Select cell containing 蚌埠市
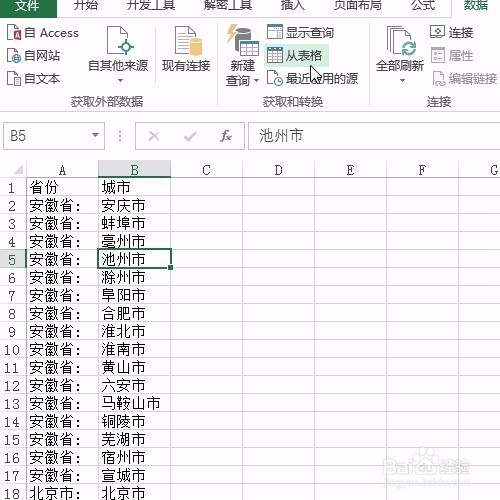500x500 pixels. point(134,223)
